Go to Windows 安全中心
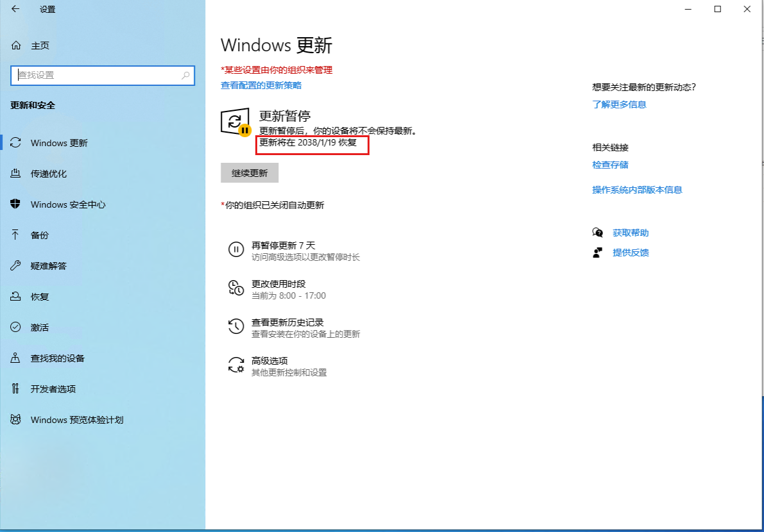764x532 pixels. (103, 204)
